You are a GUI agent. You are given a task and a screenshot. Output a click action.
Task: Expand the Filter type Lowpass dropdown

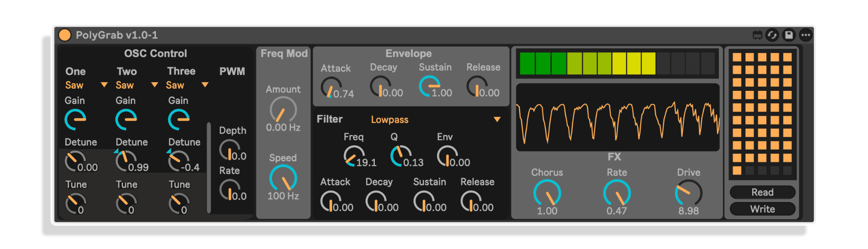click(435, 119)
